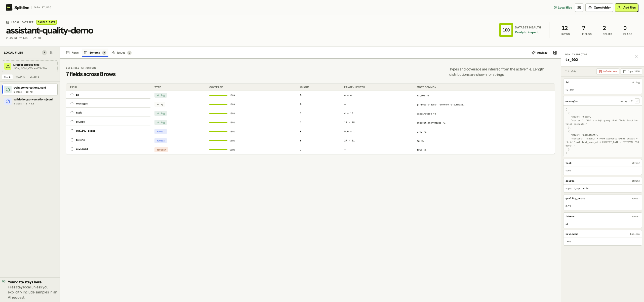Viewport: 644px width, 302px height.
Task: Click the array type badge for messages
Action: [160, 104]
